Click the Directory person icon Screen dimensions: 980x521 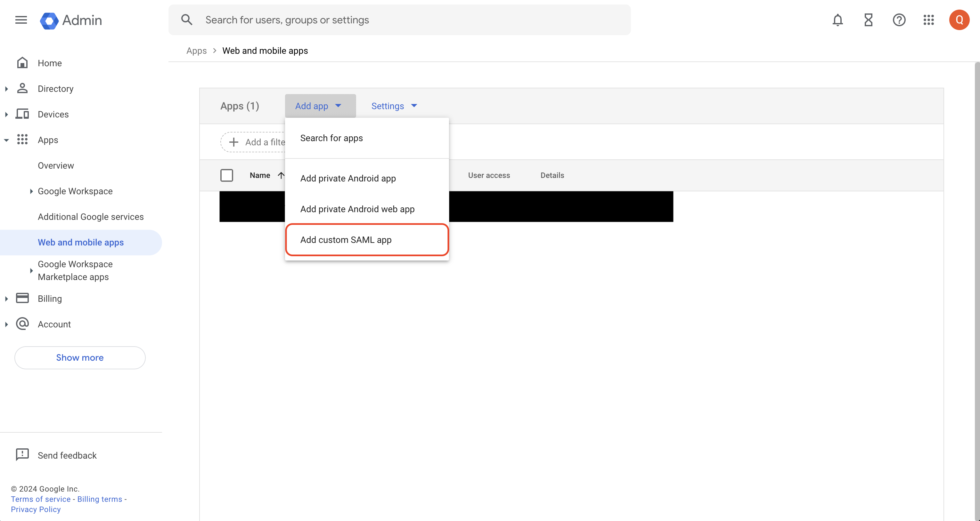(22, 88)
